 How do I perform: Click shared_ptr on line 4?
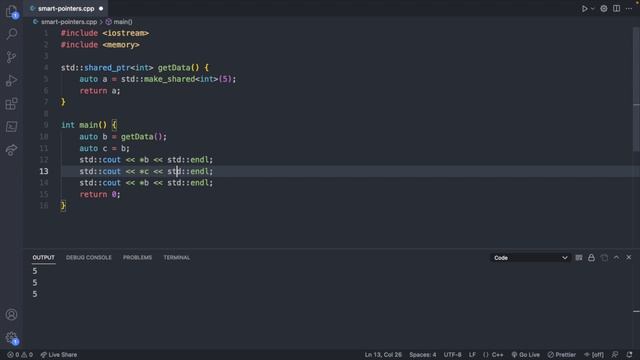coord(107,68)
